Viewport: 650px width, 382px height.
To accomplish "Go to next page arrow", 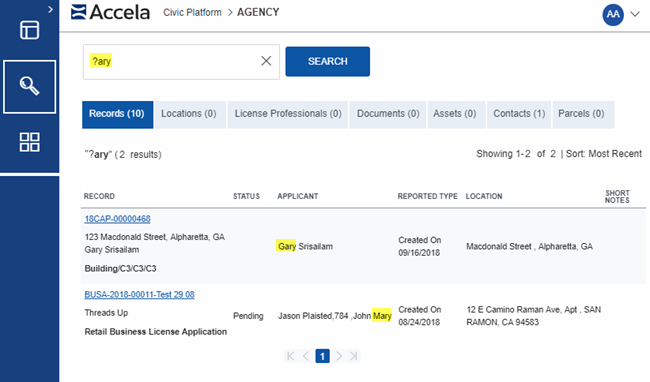I will (x=339, y=356).
